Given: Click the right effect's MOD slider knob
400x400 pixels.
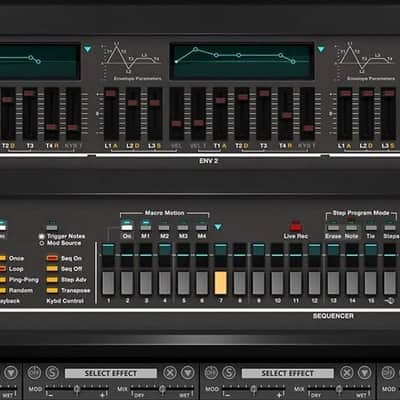Looking at the screenshot, I should [253, 389].
